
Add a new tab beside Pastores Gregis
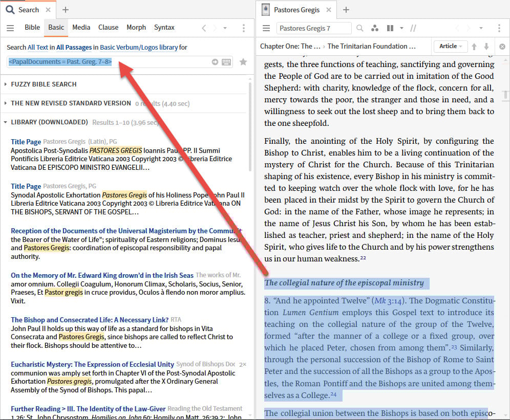(346, 10)
